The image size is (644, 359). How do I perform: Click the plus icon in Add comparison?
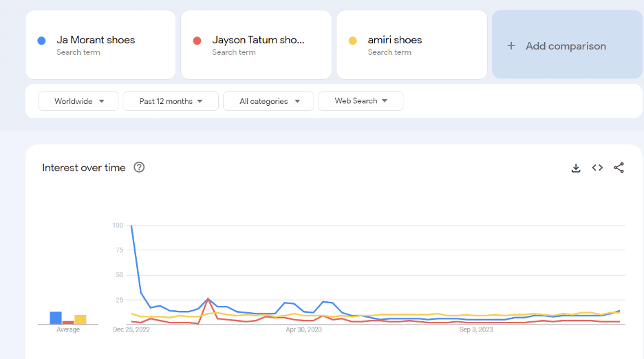pyautogui.click(x=511, y=45)
